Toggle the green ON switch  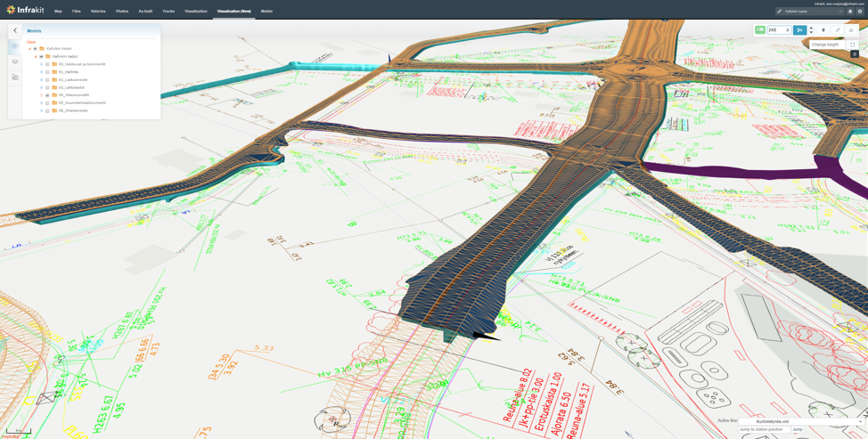coord(760,30)
